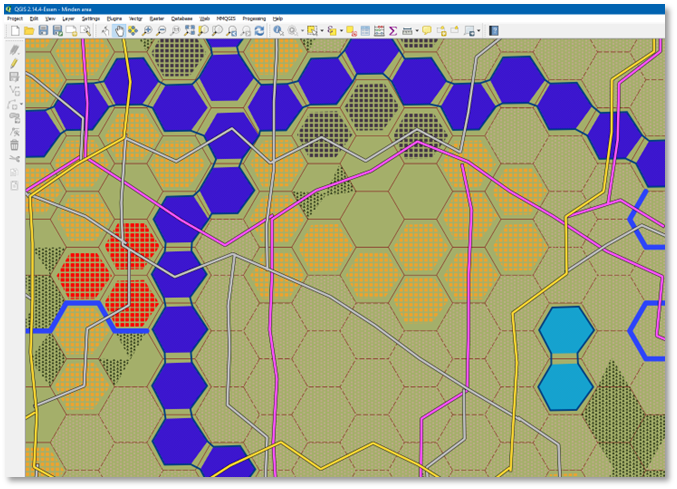Click the red hexagon on the map
Screen dimensions: 677x489
pyautogui.click(x=133, y=244)
